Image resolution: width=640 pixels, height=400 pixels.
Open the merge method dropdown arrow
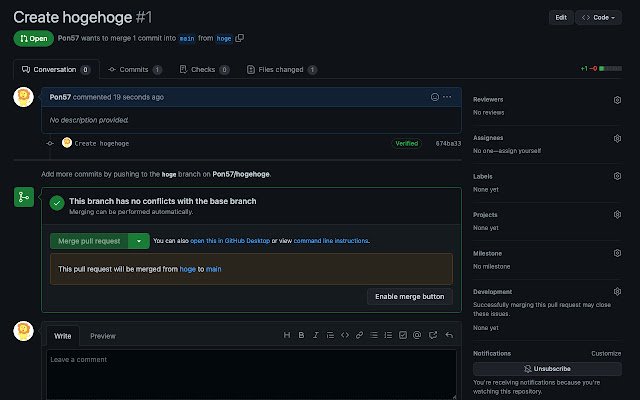(139, 241)
